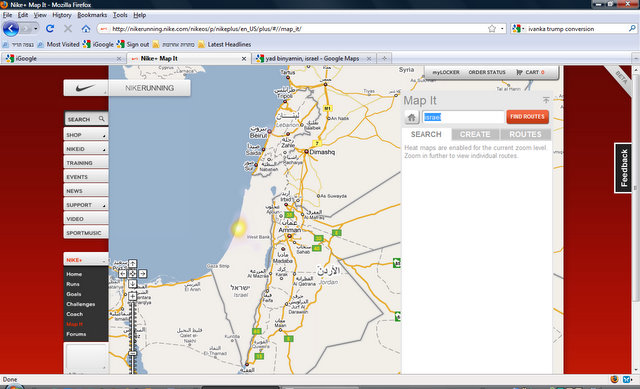Image resolution: width=640 pixels, height=389 pixels.
Task: Click the shopping cart icon
Action: (519, 72)
